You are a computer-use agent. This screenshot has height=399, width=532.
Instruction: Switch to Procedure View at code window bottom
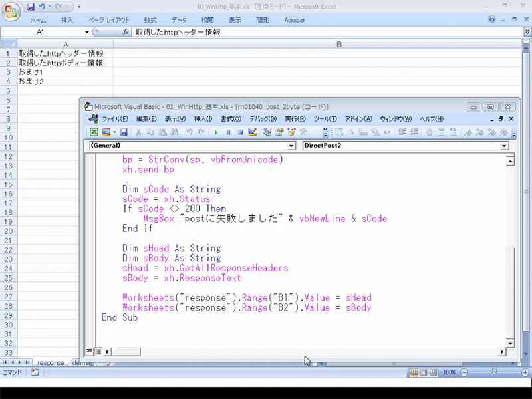point(90,351)
